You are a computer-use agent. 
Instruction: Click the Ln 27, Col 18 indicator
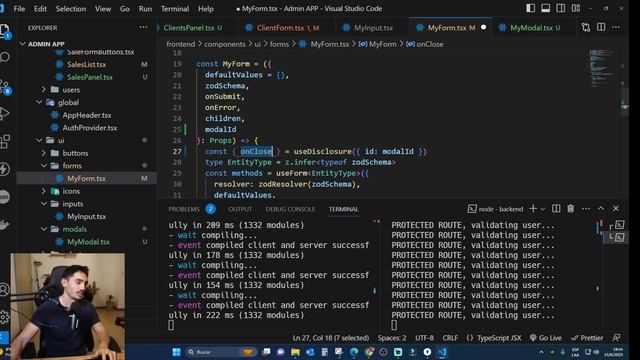pyautogui.click(x=331, y=338)
